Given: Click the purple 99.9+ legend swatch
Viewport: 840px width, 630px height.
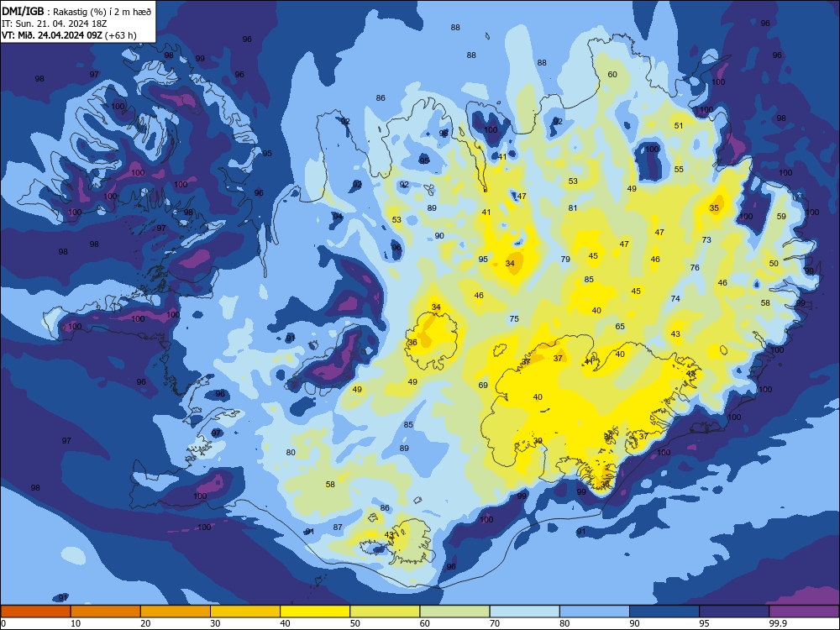Looking at the screenshot, I should 804,612.
